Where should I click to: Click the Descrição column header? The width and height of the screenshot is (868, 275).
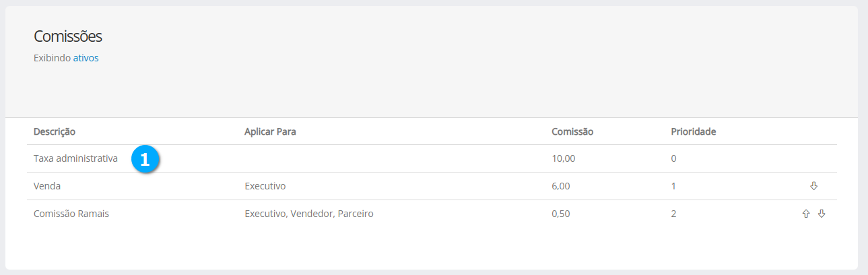(x=55, y=131)
